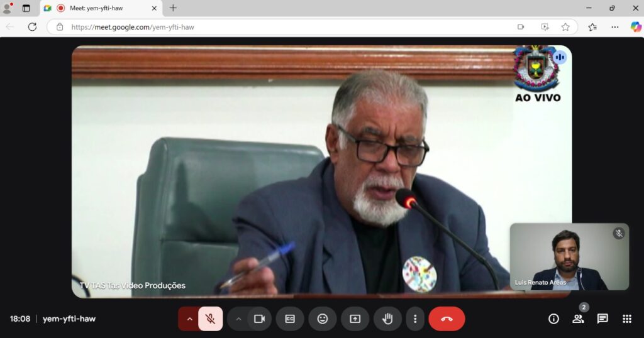Open the activities grid icon

pyautogui.click(x=626, y=319)
